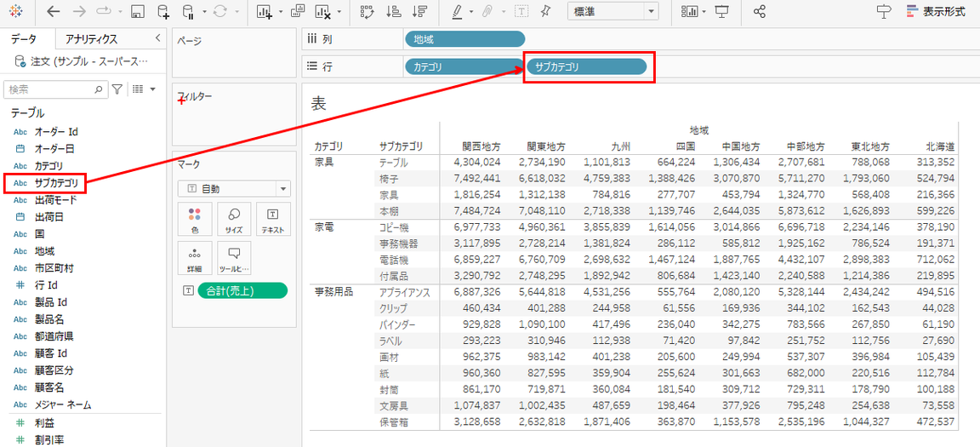Enter presentation mode with the screen icon
Image resolution: width=980 pixels, height=447 pixels.
pyautogui.click(x=722, y=11)
